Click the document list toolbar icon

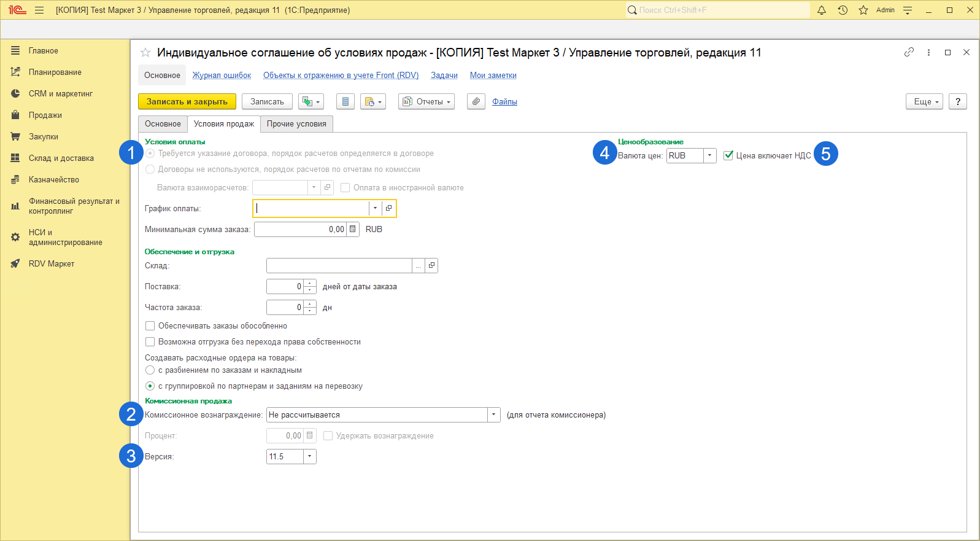(x=345, y=101)
